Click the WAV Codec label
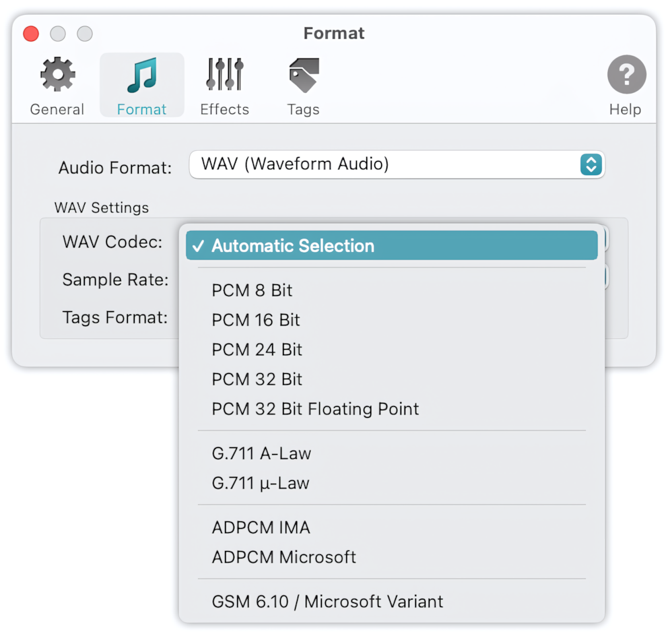 point(112,242)
